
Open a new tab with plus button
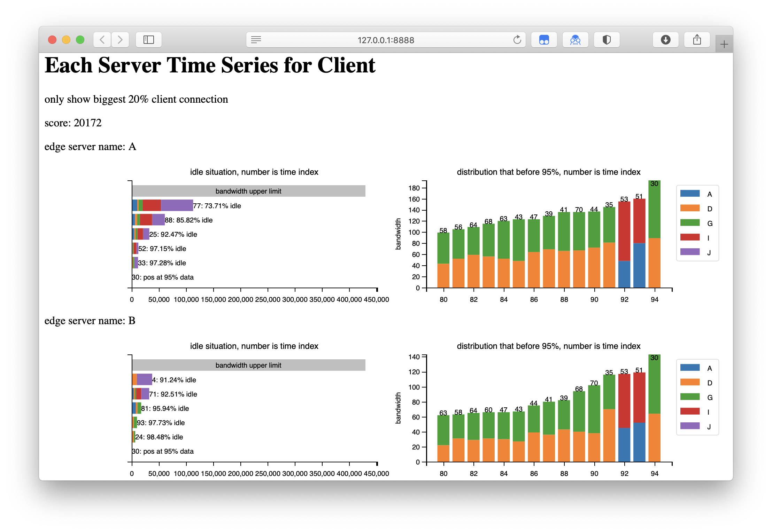pos(724,44)
